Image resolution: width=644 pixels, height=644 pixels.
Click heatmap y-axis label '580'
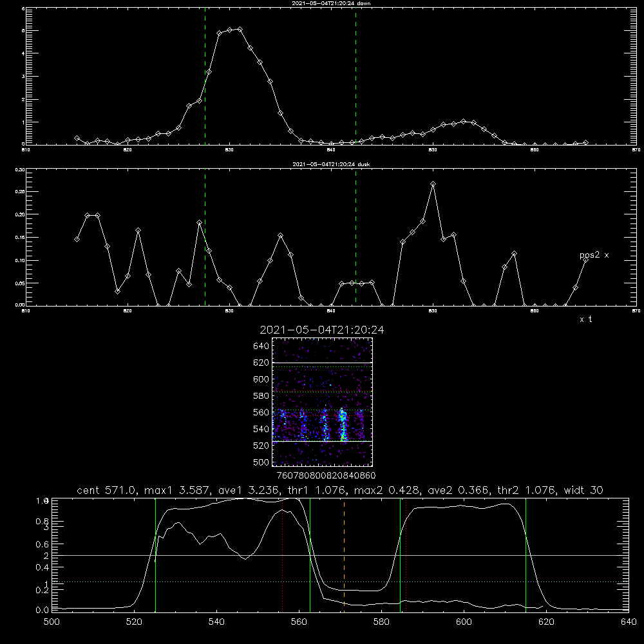pyautogui.click(x=261, y=396)
